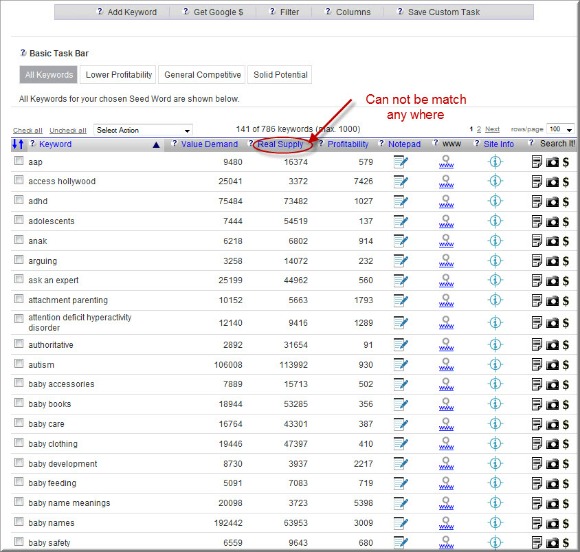Sort by Value Demand column header
This screenshot has width=580, height=552.
click(x=209, y=144)
